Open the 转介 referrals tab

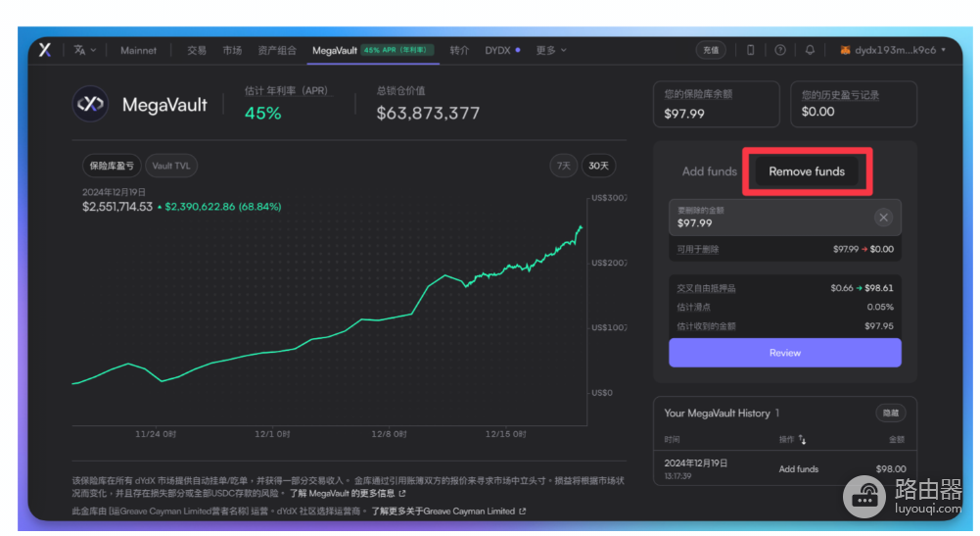pos(459,50)
